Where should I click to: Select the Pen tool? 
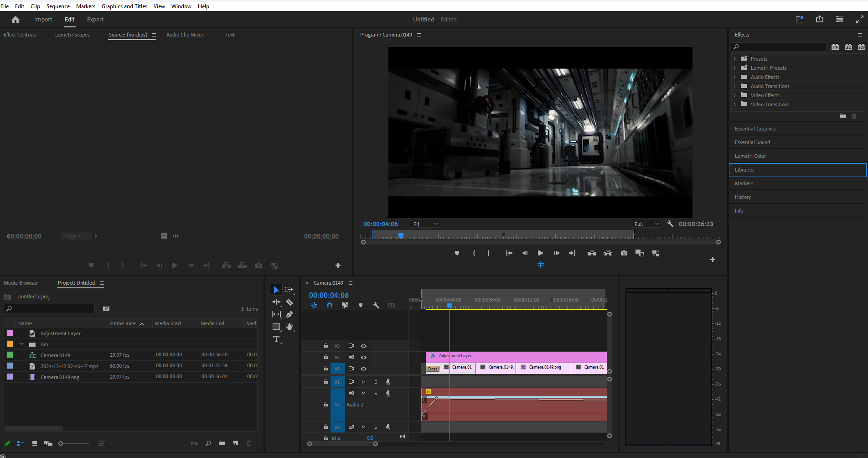[x=289, y=314]
